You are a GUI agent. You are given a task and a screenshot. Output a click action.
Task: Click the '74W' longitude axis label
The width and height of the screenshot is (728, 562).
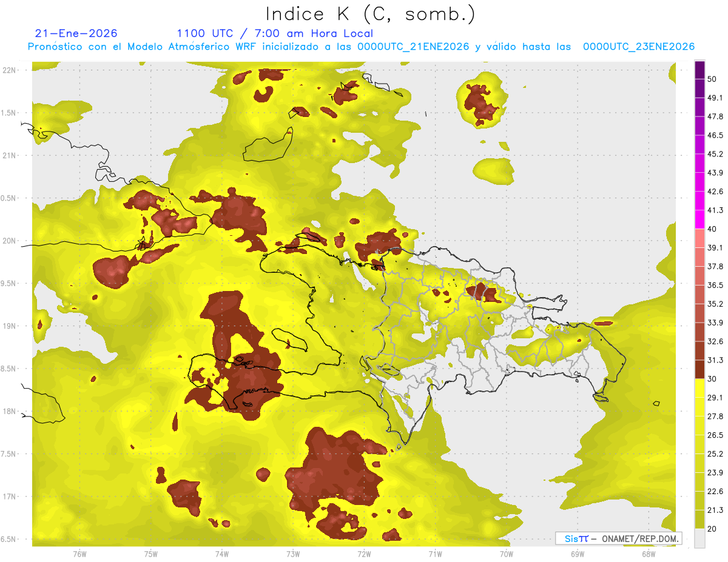tap(222, 554)
